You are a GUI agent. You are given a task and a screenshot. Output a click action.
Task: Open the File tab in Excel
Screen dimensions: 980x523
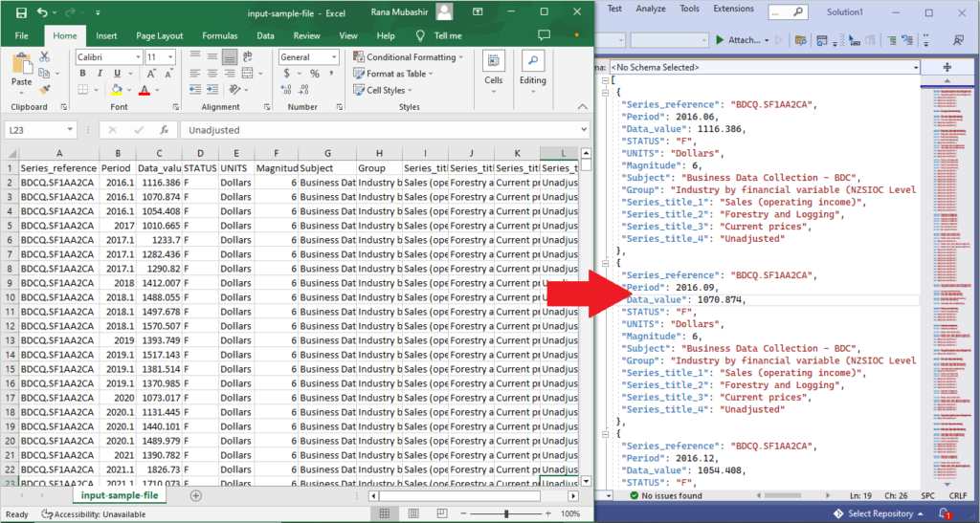pyautogui.click(x=21, y=35)
